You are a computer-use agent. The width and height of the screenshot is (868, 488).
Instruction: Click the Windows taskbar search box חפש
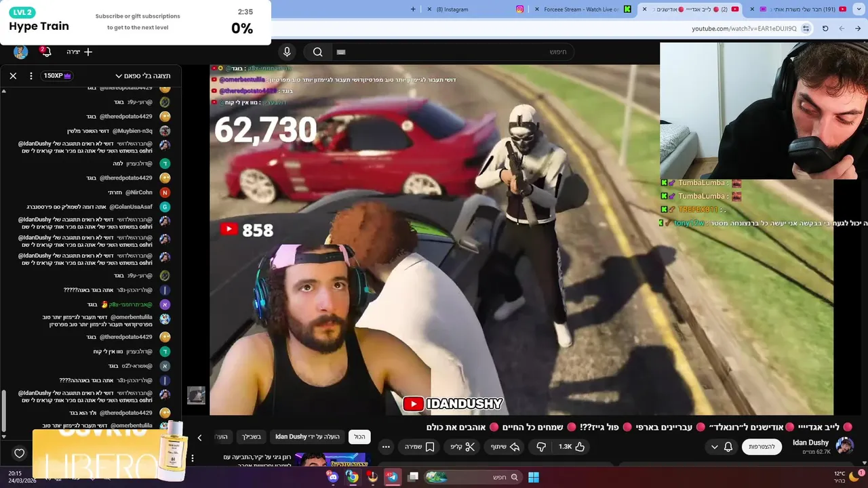click(473, 477)
